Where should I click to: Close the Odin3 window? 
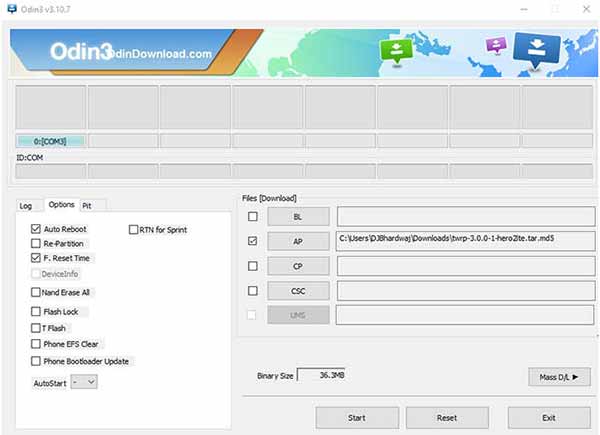click(x=586, y=9)
